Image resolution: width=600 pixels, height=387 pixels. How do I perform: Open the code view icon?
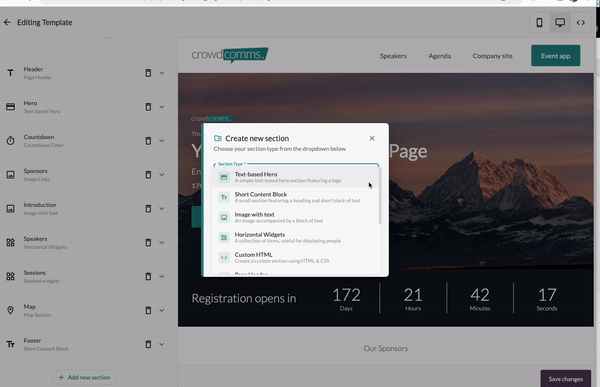coord(580,23)
